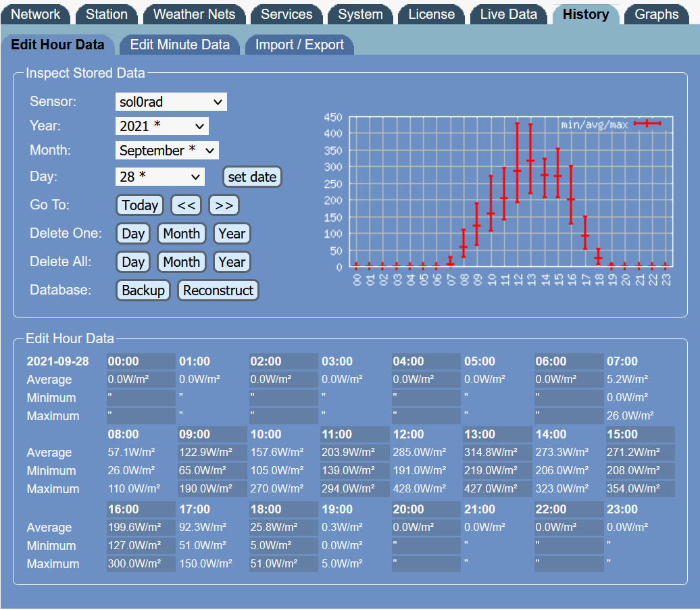700x610 pixels.
Task: Click Month button in Delete All row
Action: click(181, 262)
